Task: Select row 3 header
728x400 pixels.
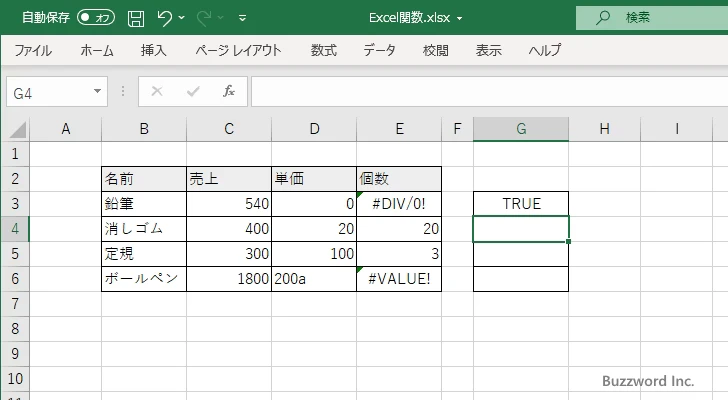Action: [15, 204]
